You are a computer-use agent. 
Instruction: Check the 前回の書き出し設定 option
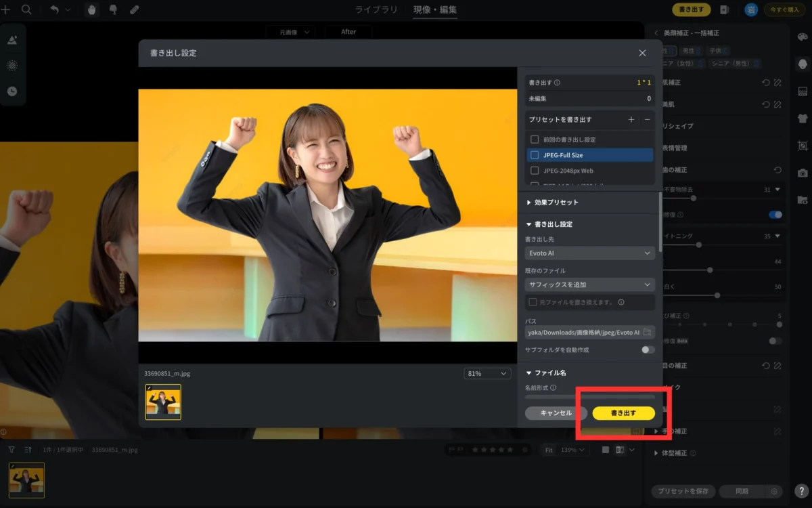pyautogui.click(x=533, y=139)
